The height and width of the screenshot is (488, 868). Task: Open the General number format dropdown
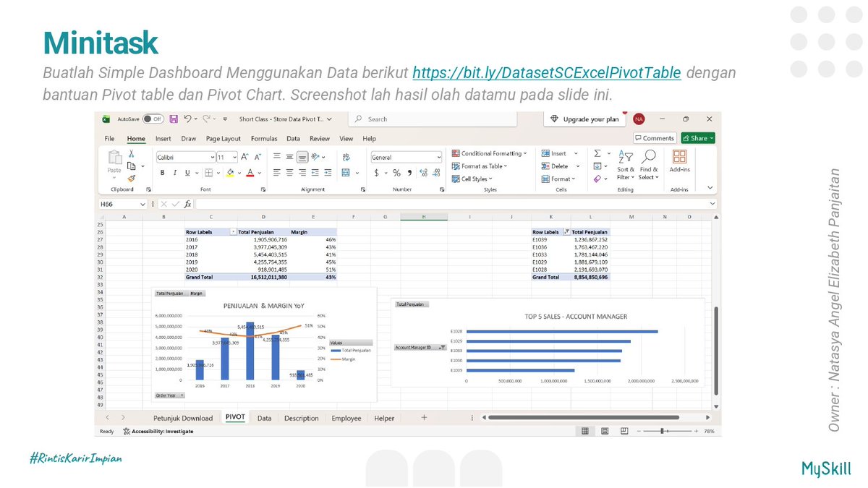point(406,157)
